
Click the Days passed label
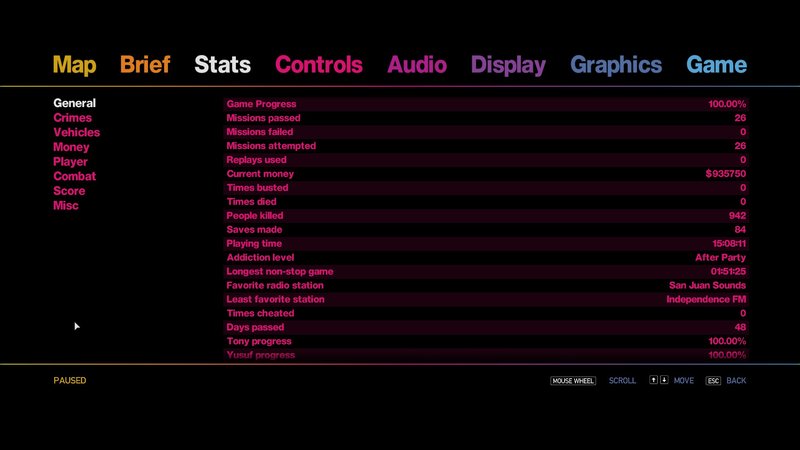tap(255, 328)
